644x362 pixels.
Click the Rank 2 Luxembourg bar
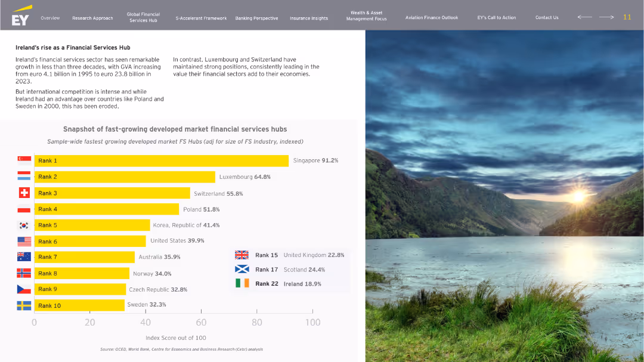[x=125, y=177]
